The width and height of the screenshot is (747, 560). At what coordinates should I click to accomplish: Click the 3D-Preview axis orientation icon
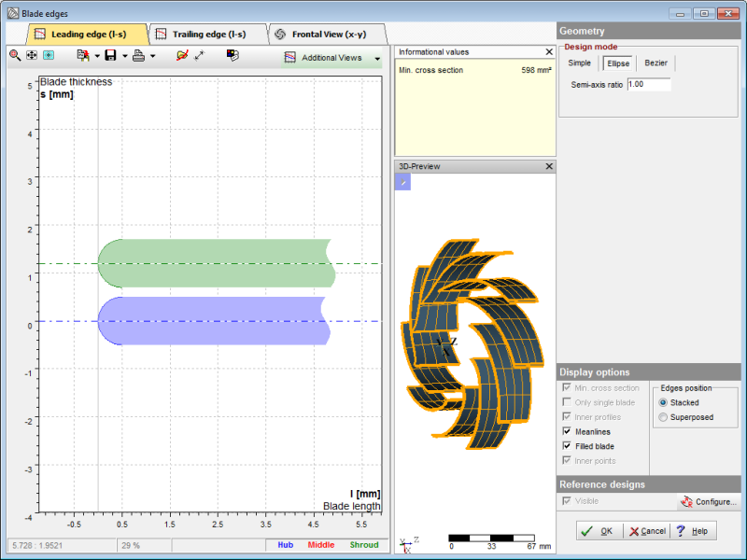pos(409,545)
